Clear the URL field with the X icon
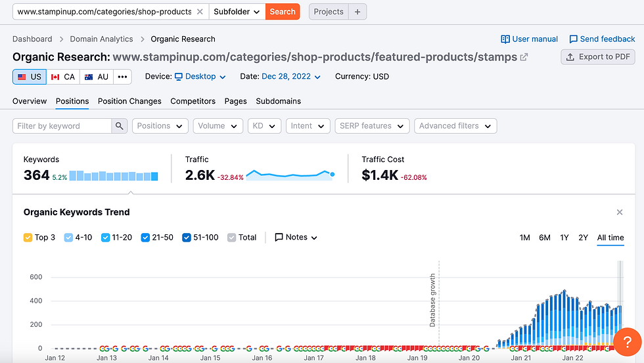Image resolution: width=644 pixels, height=363 pixels. click(x=200, y=11)
